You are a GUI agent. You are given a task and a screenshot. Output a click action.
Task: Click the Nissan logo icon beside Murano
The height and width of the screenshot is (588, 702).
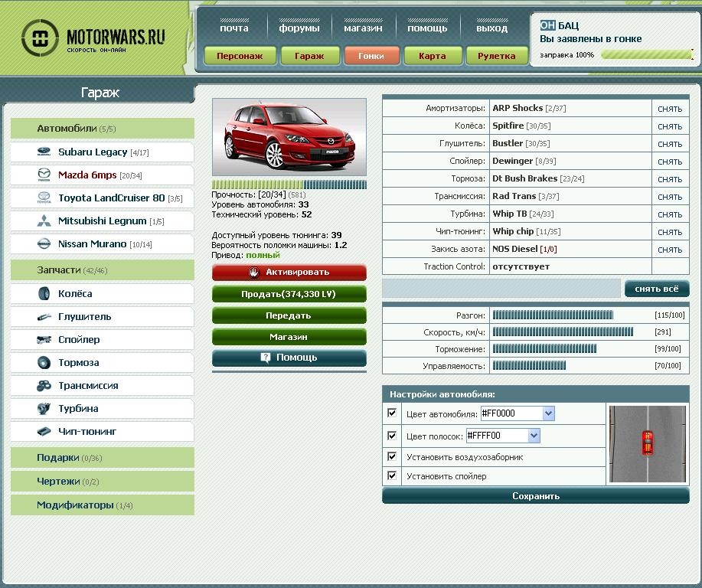coord(44,243)
